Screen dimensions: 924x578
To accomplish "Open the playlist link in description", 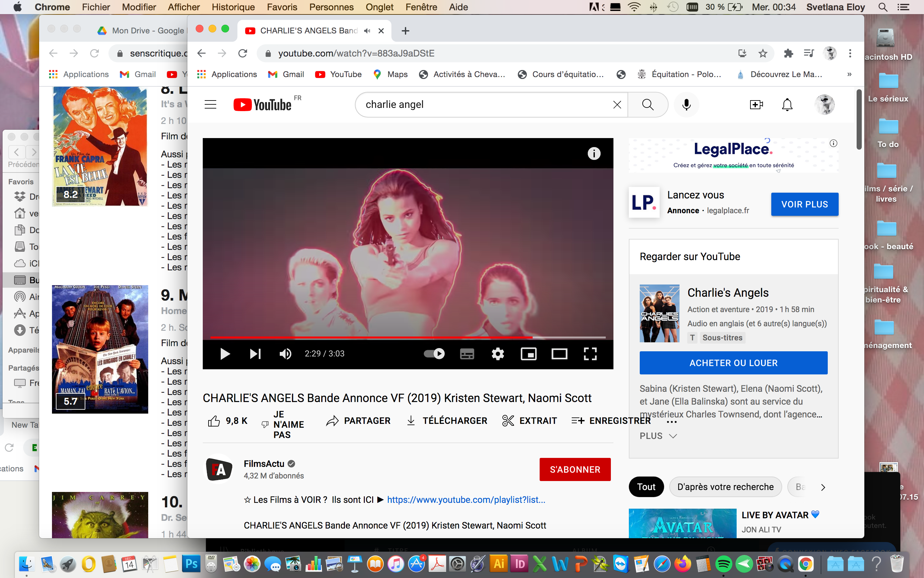I will pos(466,500).
